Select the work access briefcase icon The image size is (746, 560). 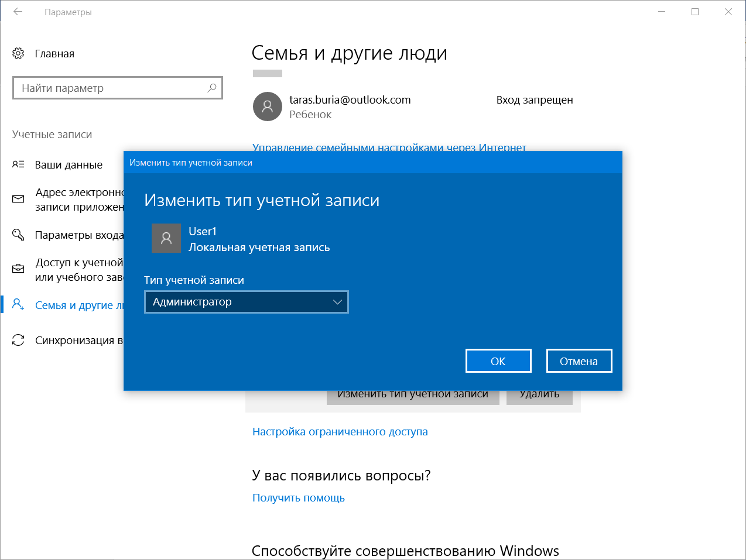tap(18, 269)
